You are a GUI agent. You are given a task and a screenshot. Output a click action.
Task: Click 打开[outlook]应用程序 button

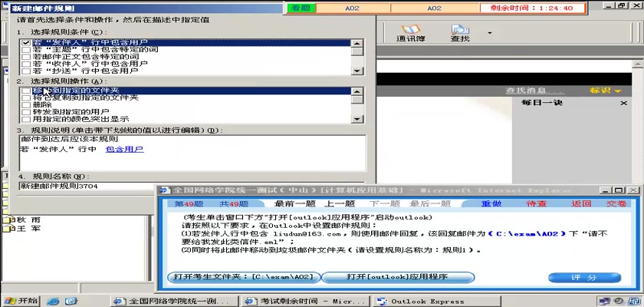pyautogui.click(x=398, y=277)
